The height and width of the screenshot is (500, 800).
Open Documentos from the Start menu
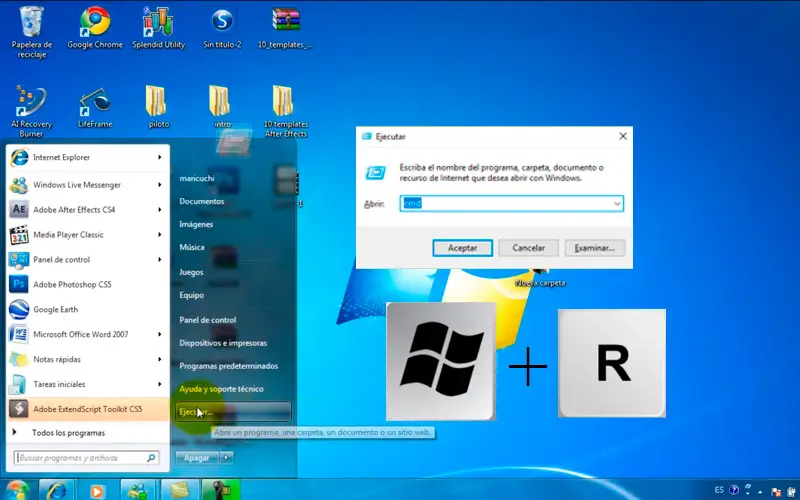tap(202, 201)
